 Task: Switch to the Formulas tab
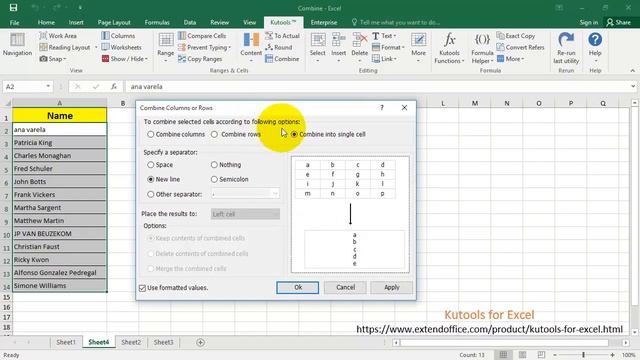(x=157, y=22)
